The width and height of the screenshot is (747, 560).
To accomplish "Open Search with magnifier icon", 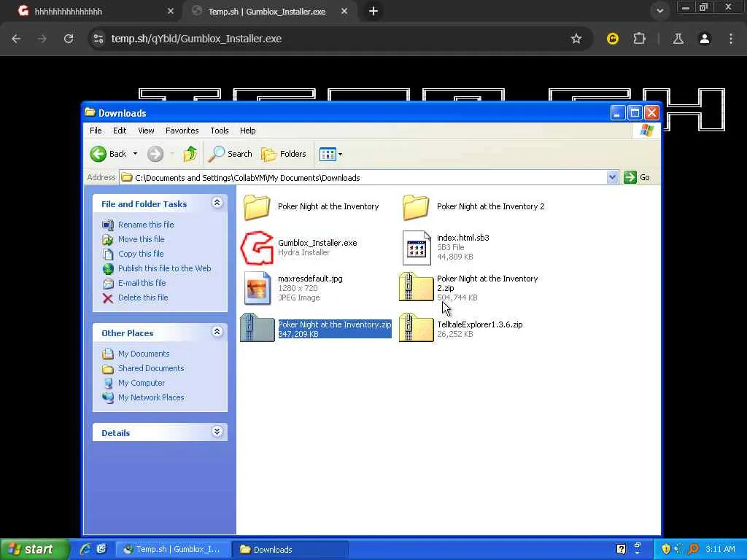I will point(230,154).
